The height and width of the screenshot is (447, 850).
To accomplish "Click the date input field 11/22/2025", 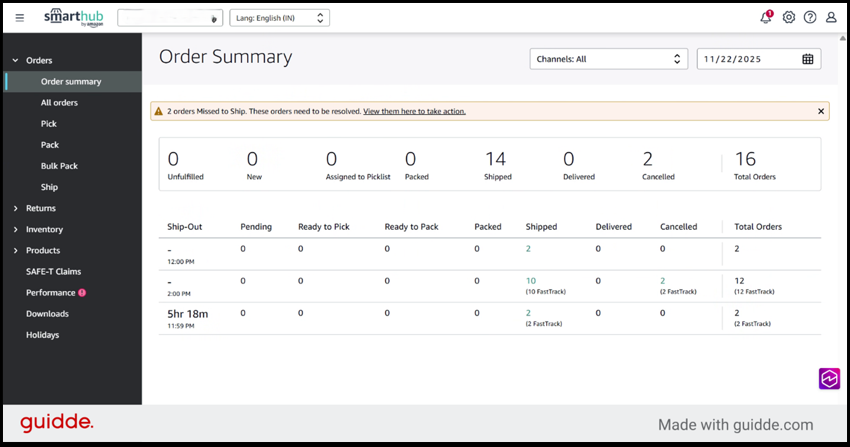I will pos(745,59).
